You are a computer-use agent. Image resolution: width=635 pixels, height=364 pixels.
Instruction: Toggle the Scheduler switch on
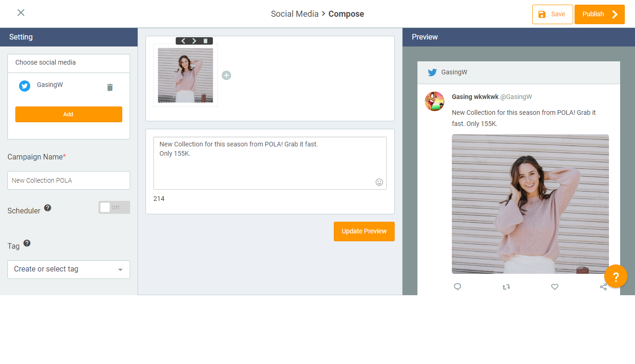coord(114,207)
